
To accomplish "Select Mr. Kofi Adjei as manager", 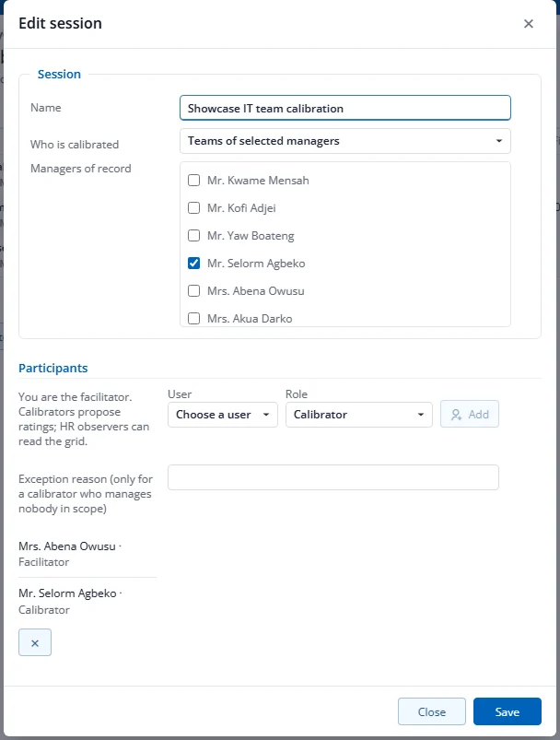I will pos(194,207).
